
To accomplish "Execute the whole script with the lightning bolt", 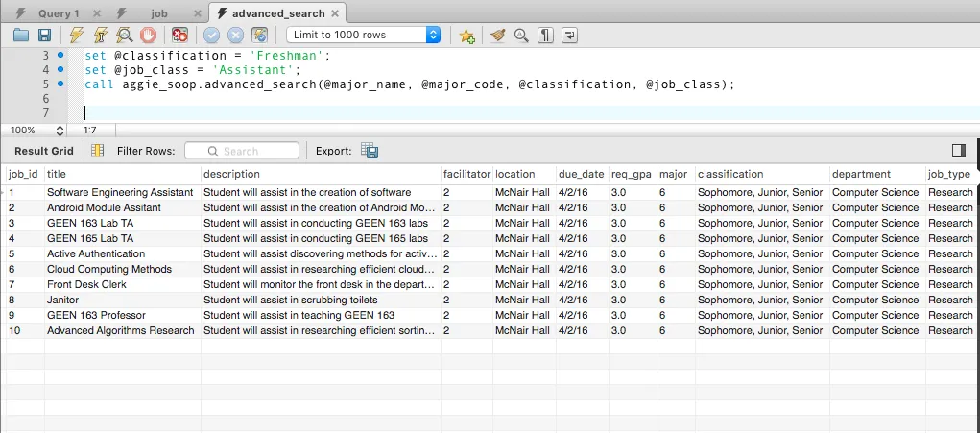I will [76, 35].
